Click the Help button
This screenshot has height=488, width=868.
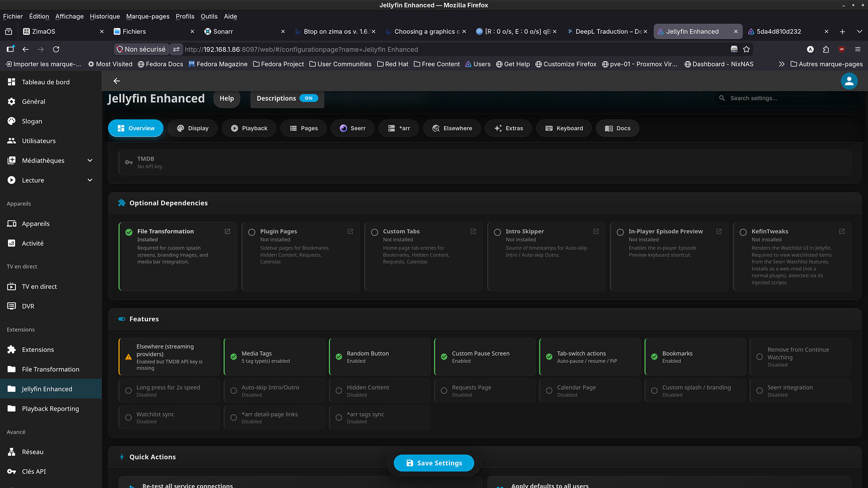pos(227,98)
